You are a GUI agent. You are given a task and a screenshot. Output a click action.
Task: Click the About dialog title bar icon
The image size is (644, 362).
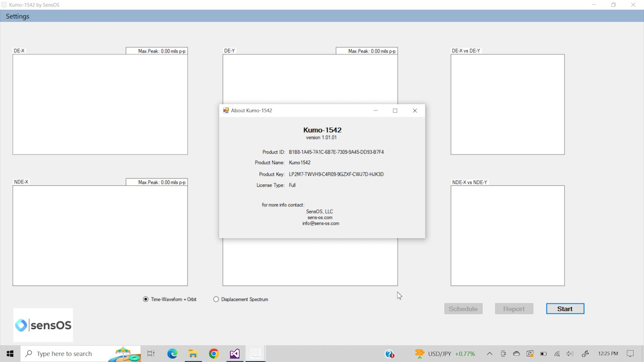click(226, 110)
